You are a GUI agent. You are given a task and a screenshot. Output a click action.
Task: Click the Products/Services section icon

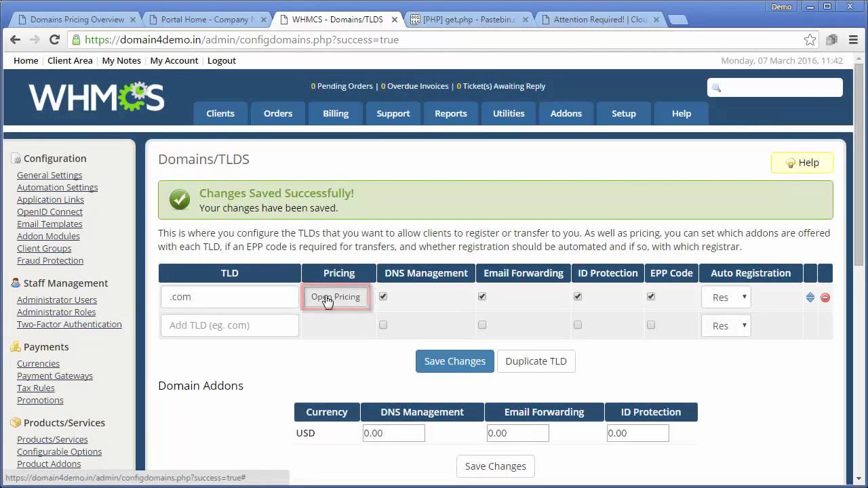coord(16,423)
